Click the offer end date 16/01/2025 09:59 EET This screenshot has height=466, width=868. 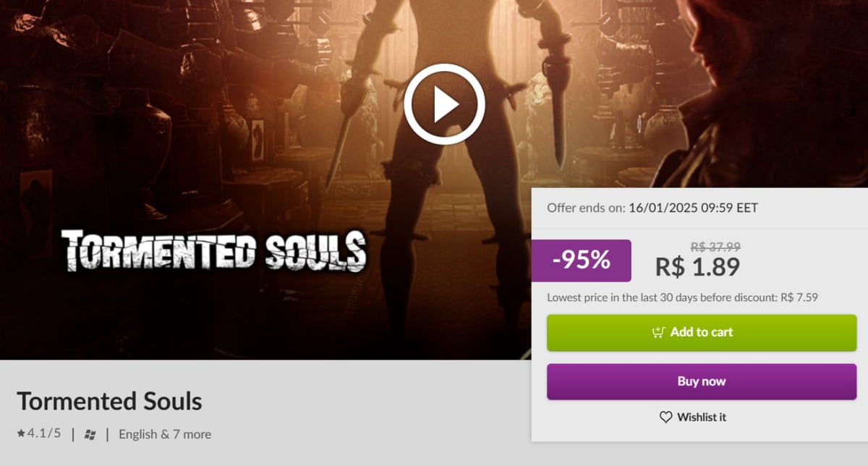pos(693,208)
